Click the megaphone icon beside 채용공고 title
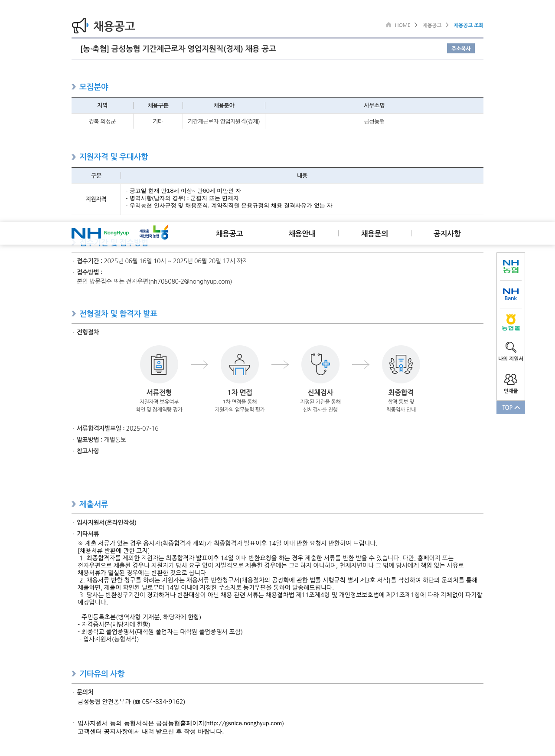Image resolution: width=555 pixels, height=756 pixels. pos(80,26)
